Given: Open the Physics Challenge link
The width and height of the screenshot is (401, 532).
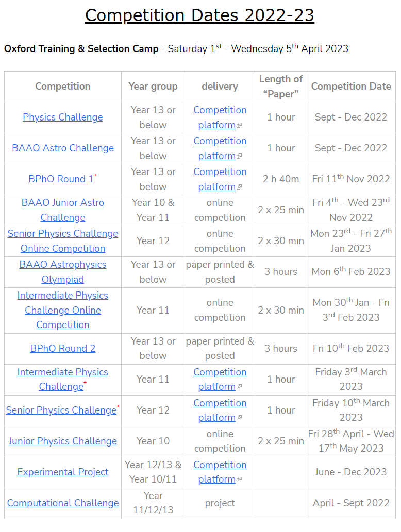Looking at the screenshot, I should pos(63,117).
